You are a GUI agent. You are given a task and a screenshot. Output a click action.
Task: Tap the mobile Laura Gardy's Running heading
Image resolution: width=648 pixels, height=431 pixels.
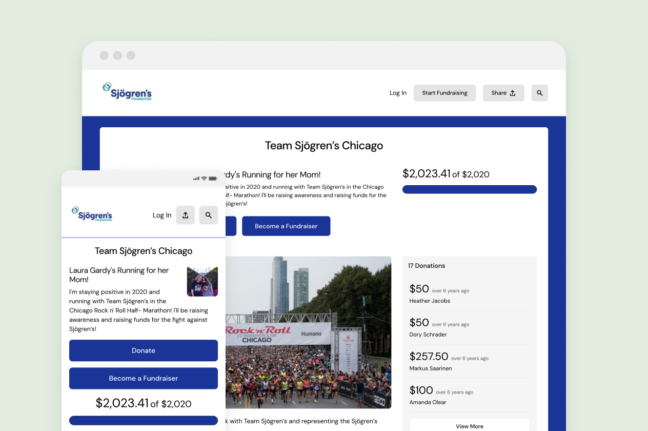pyautogui.click(x=119, y=275)
